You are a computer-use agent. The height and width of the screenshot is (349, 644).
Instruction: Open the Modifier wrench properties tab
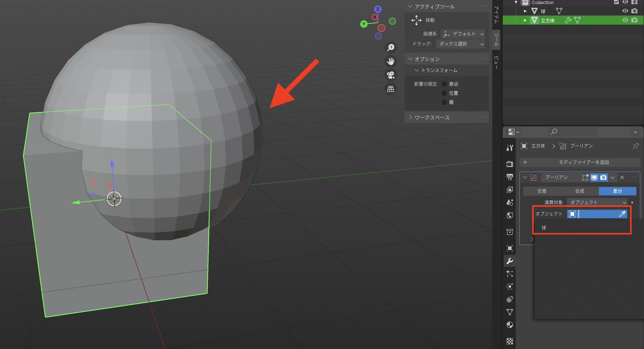[510, 261]
